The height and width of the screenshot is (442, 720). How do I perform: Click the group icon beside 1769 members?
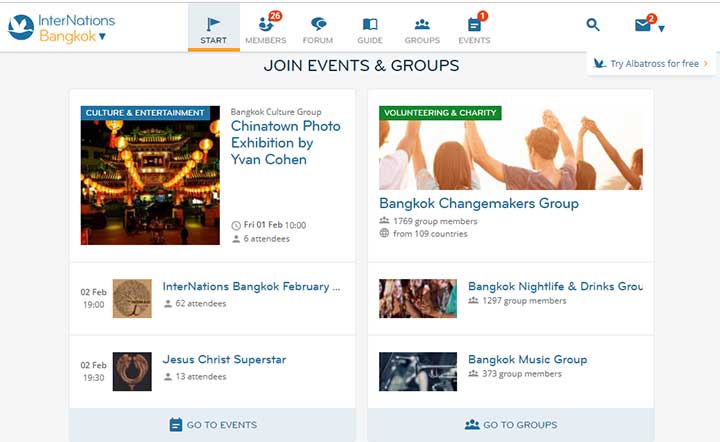(x=384, y=221)
